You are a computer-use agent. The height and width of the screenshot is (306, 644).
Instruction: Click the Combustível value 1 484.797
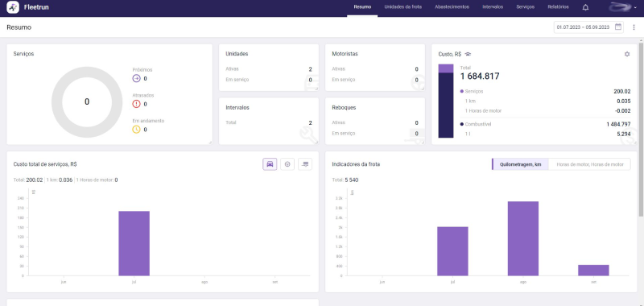[618, 124]
